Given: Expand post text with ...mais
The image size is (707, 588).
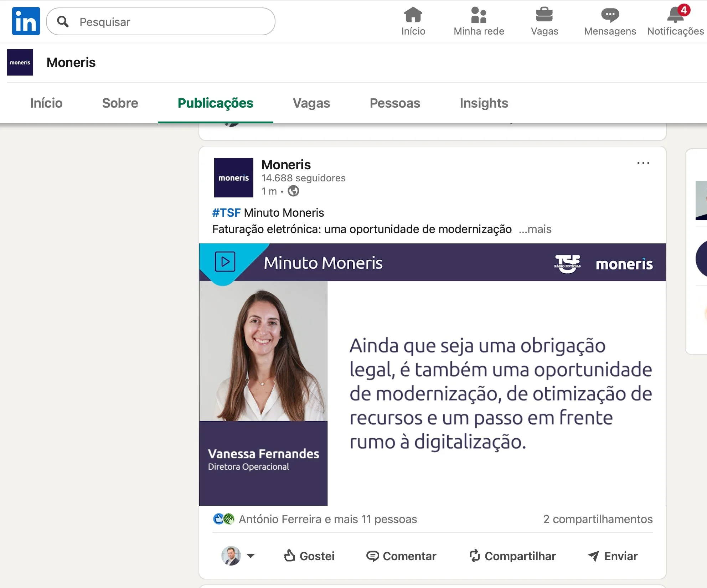Looking at the screenshot, I should point(535,229).
